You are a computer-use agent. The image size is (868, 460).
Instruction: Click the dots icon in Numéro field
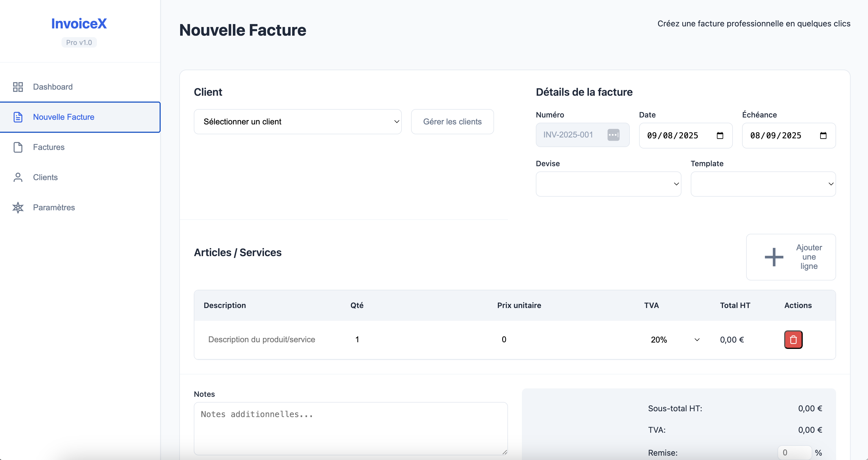pyautogui.click(x=613, y=135)
